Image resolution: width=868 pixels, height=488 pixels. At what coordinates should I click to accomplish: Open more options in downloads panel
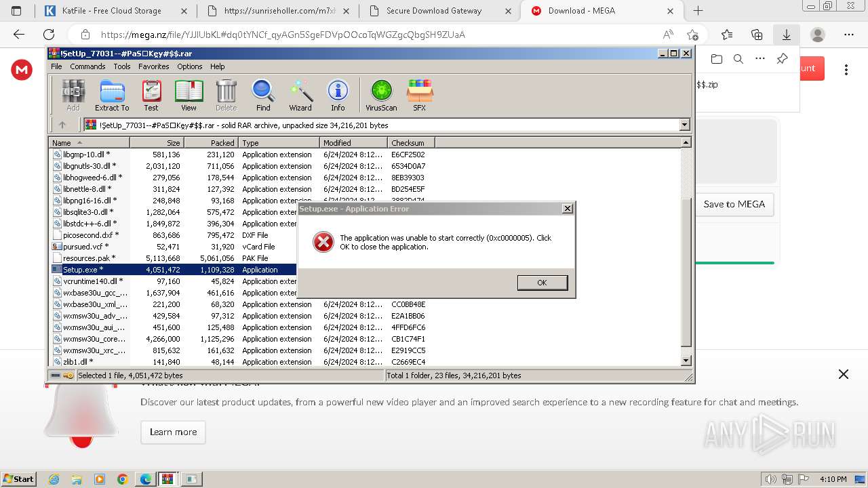(760, 59)
